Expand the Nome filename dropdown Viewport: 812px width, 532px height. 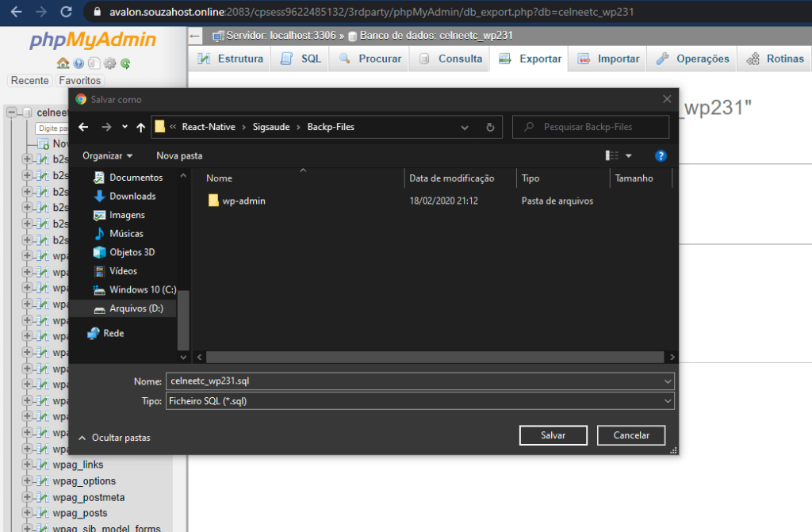668,381
